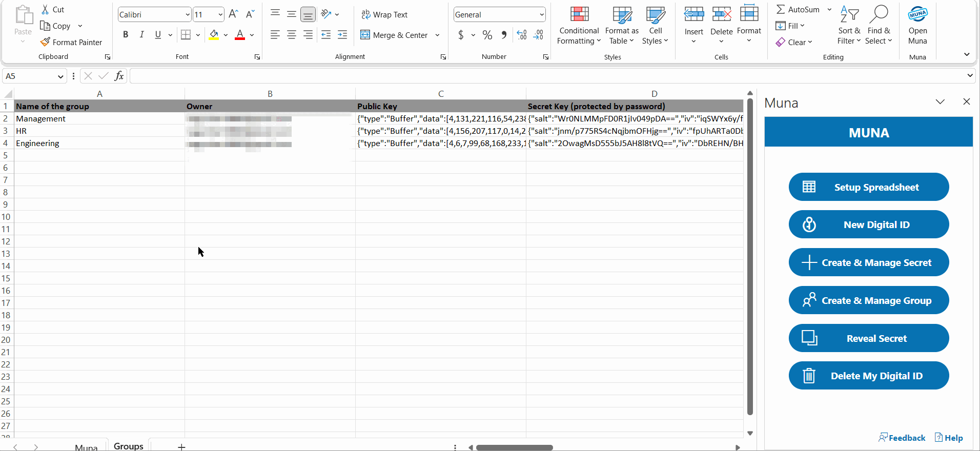Click the Setup Spreadsheet button
Screen dimensions: 980x451
869,187
